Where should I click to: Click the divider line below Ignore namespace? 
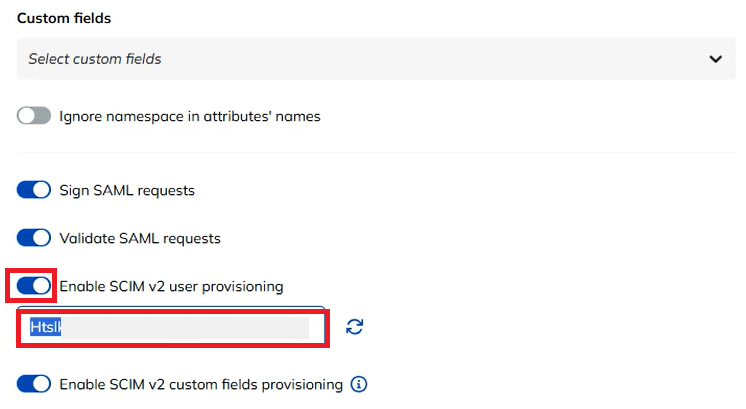[x=376, y=153]
